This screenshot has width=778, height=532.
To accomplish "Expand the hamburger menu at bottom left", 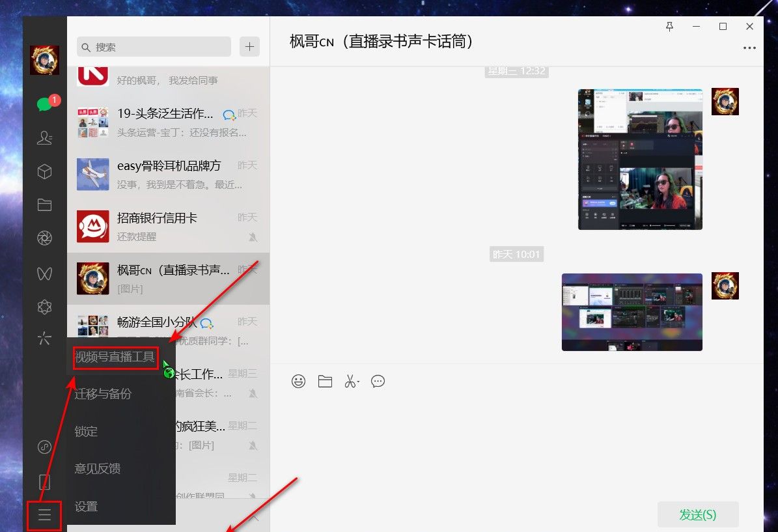I will [x=44, y=514].
